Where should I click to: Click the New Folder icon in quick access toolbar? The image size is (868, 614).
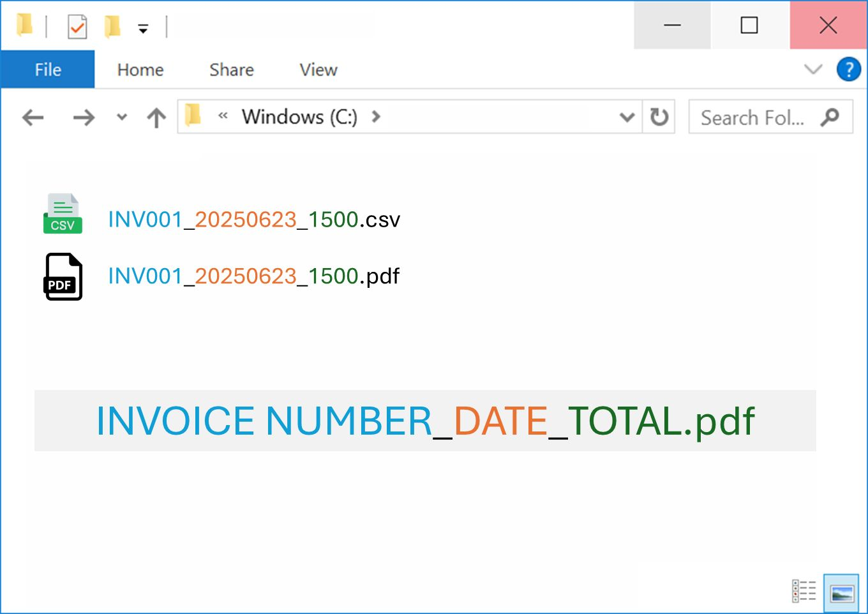point(112,27)
